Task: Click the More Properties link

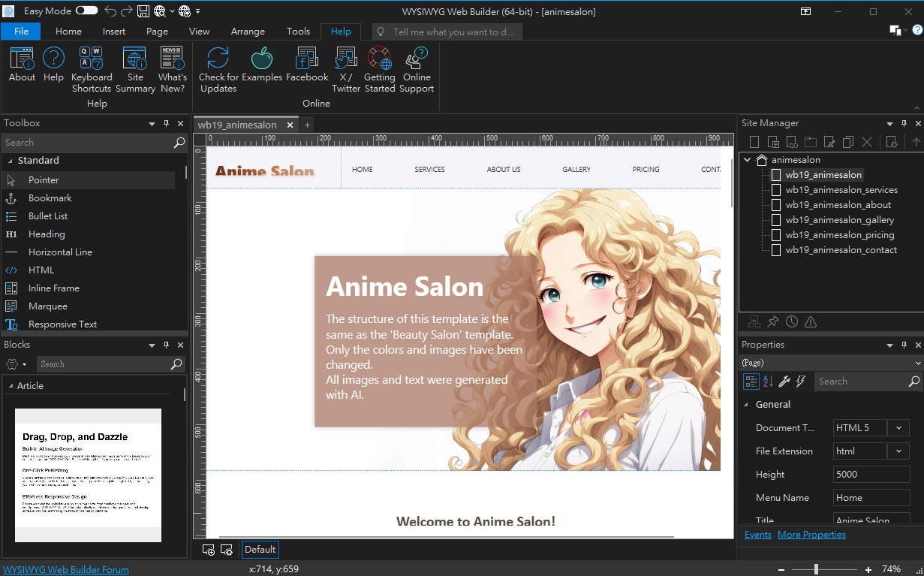Action: pos(811,535)
